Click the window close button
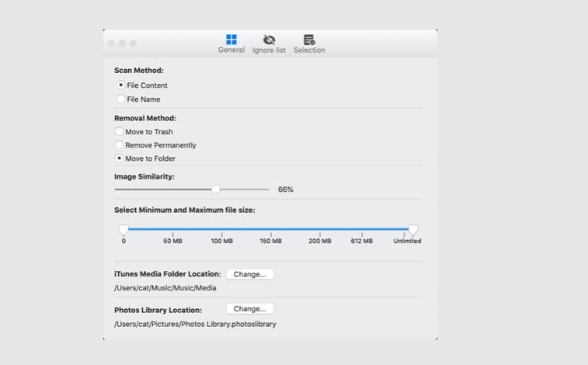Viewport: 588px width, 365px height. point(111,43)
